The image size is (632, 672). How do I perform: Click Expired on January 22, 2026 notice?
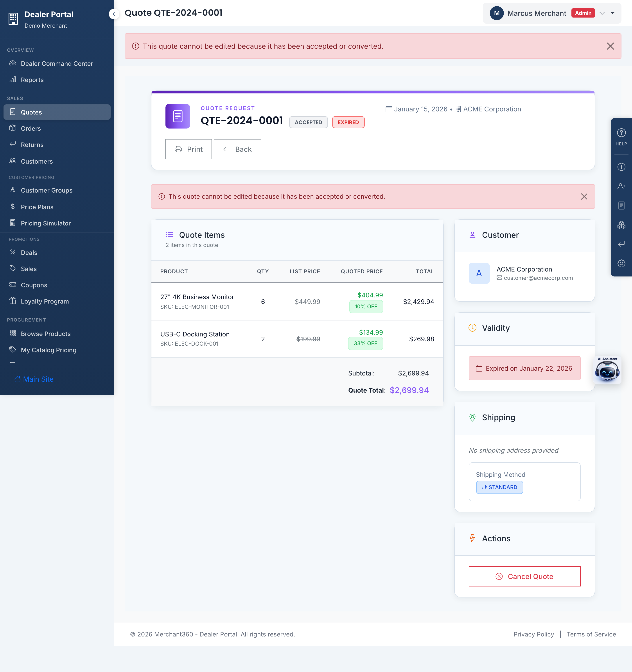pyautogui.click(x=524, y=368)
